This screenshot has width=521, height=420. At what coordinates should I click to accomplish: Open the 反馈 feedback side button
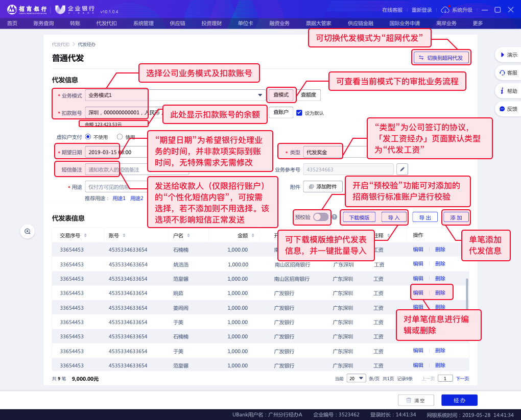[x=508, y=109]
